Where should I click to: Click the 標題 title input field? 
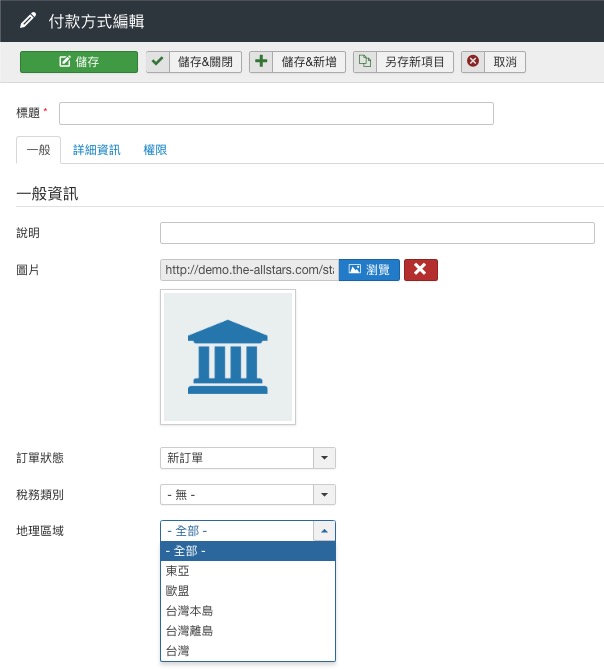pyautogui.click(x=277, y=113)
